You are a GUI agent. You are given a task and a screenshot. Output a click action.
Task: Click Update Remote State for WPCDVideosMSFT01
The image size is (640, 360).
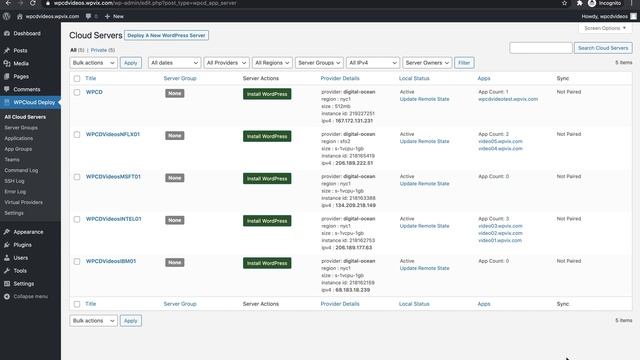point(424,184)
